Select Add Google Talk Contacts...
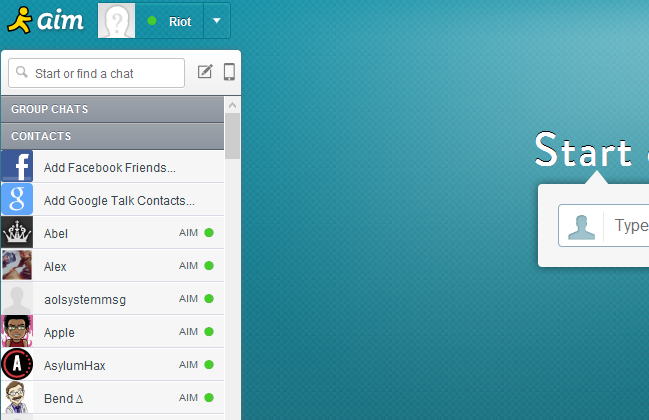The image size is (649, 420). (113, 200)
